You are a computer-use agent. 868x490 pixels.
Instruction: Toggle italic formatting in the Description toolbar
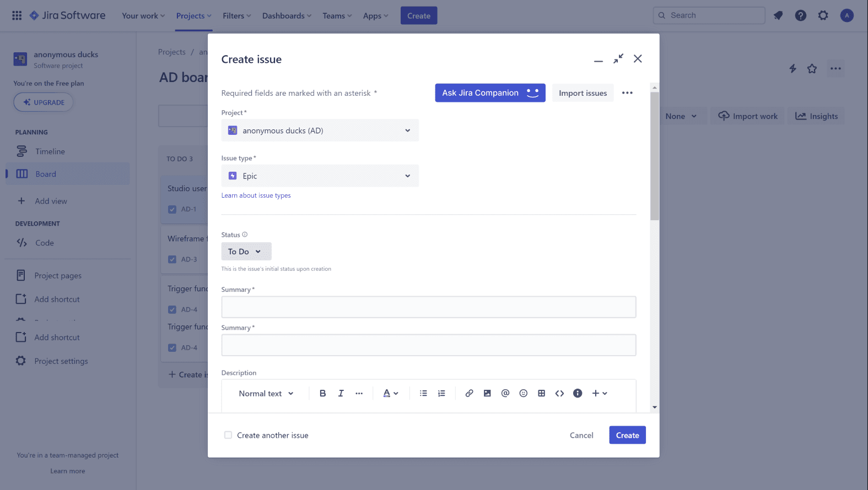[341, 393]
